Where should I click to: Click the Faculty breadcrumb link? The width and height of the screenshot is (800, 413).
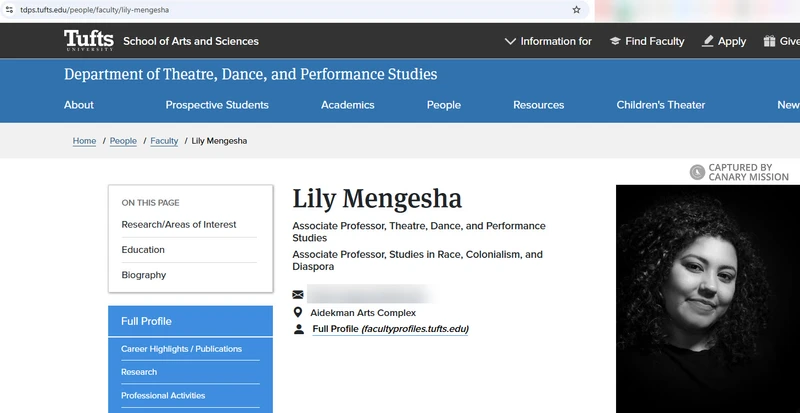pyautogui.click(x=164, y=141)
